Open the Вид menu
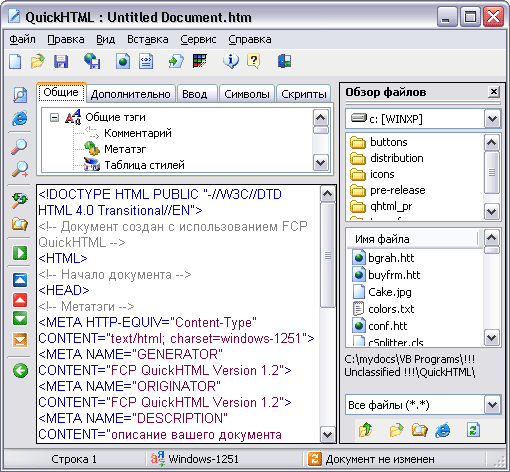 [106, 39]
